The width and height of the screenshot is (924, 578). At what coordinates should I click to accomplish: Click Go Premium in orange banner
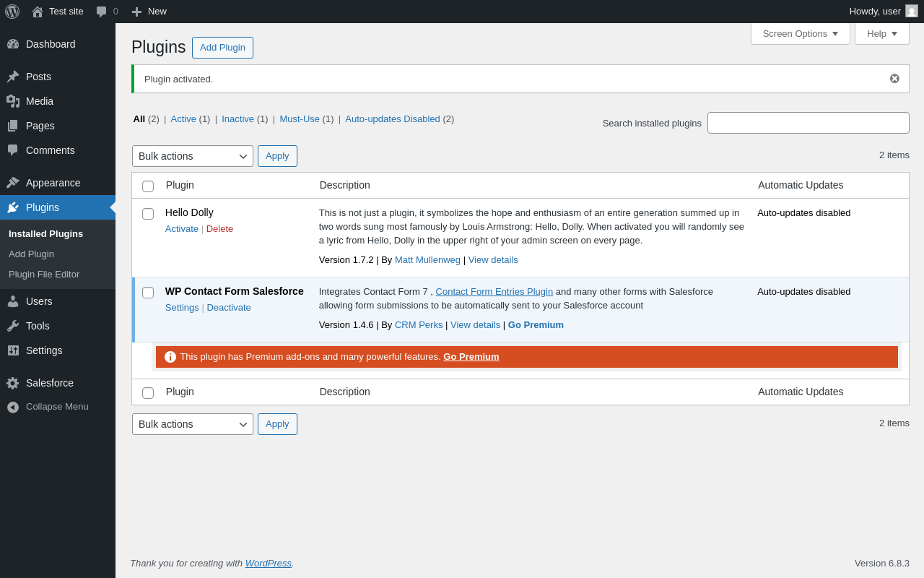(x=471, y=357)
